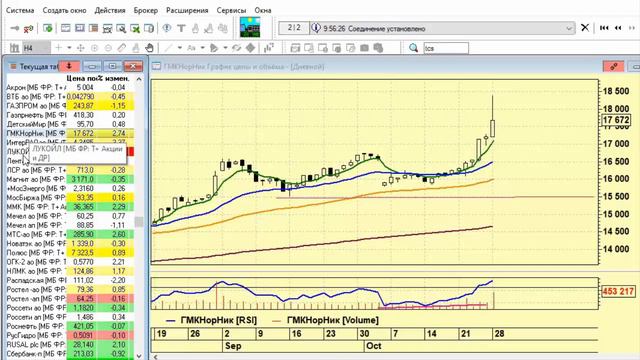
Task: Click the landscape thumbnail image in toolbar
Action: [250, 27]
